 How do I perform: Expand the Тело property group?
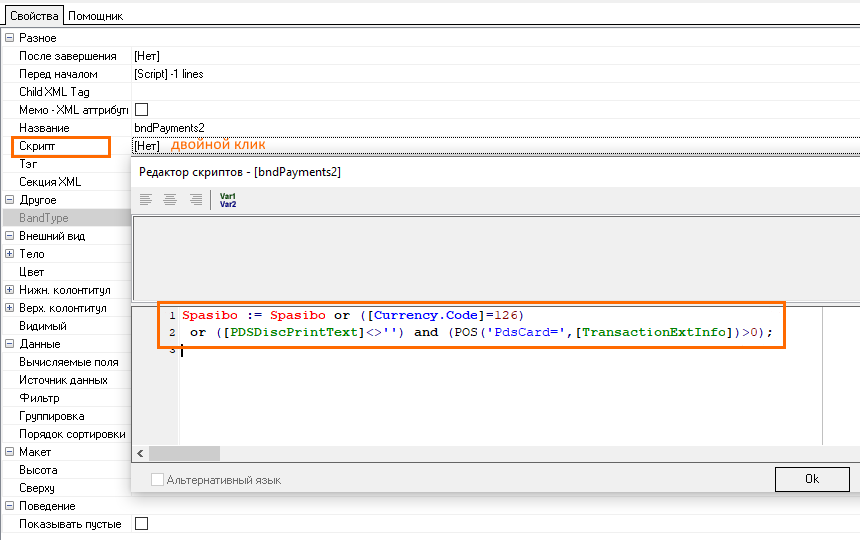click(9, 254)
